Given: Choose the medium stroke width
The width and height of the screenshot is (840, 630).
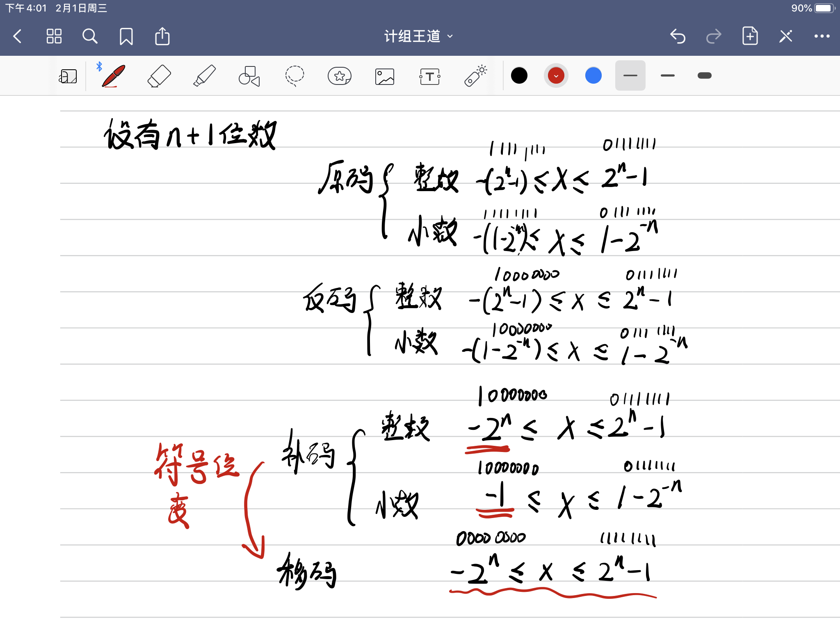Looking at the screenshot, I should (x=667, y=75).
